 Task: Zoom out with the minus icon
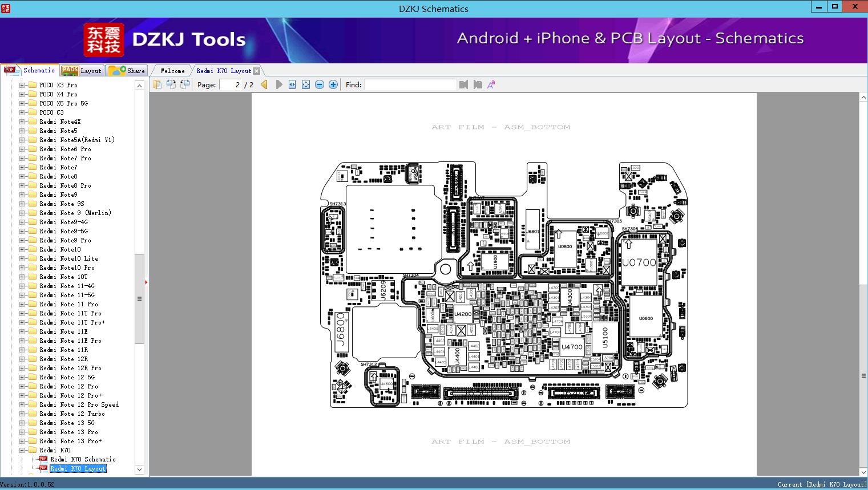pos(320,84)
